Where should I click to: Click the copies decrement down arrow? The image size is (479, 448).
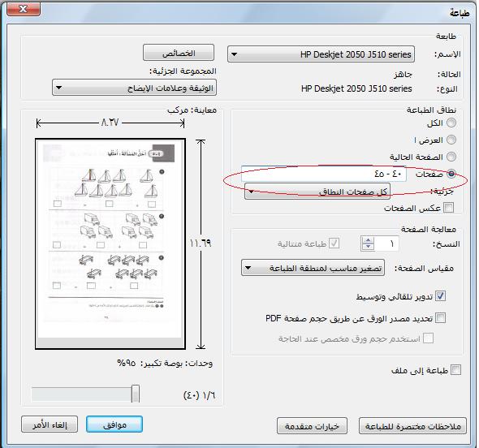[x=368, y=247]
